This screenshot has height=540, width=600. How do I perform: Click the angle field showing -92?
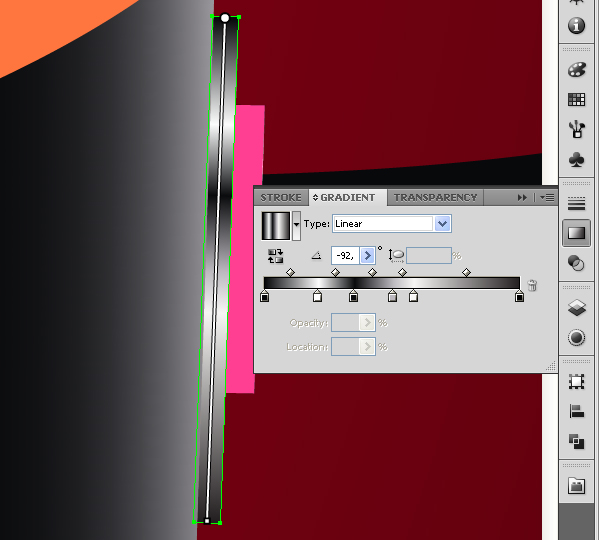346,255
